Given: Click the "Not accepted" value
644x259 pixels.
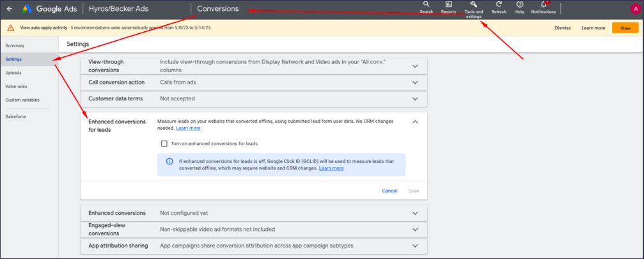Looking at the screenshot, I should click(x=177, y=99).
